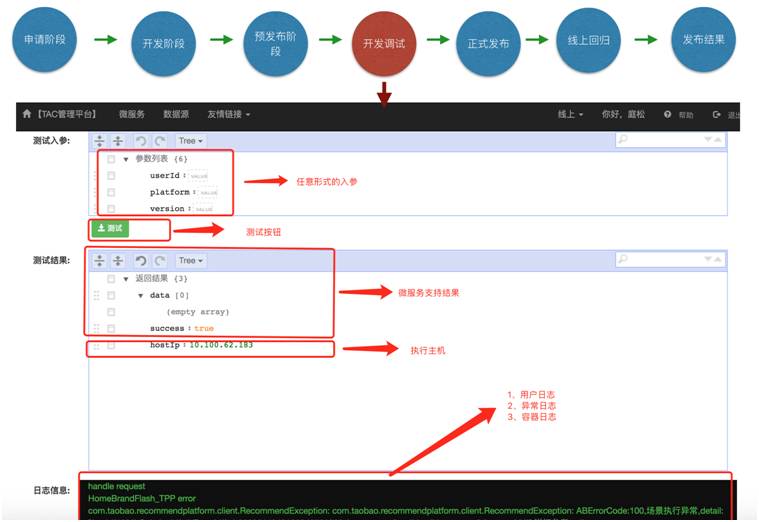Click the action box of data row

click(111, 295)
